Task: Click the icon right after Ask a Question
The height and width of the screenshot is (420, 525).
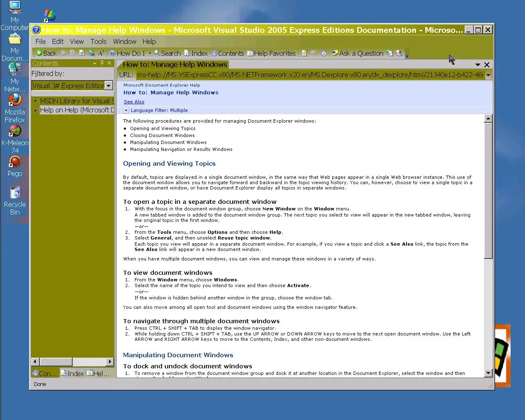Action: tap(390, 53)
